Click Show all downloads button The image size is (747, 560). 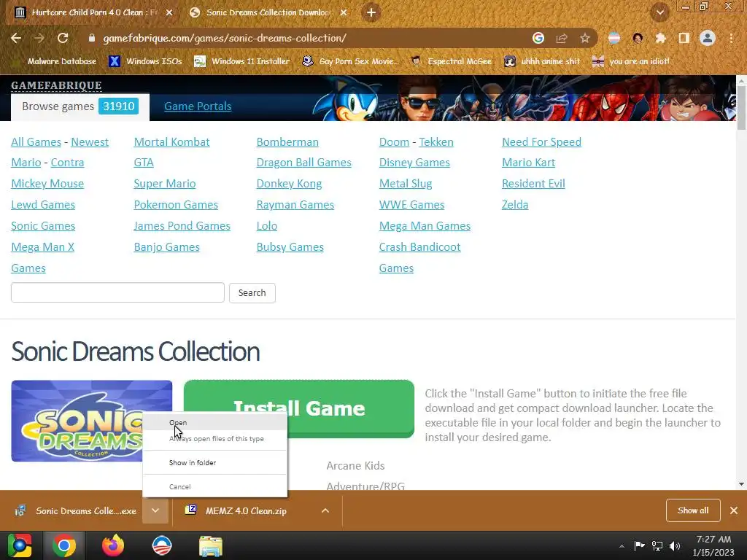pos(693,510)
